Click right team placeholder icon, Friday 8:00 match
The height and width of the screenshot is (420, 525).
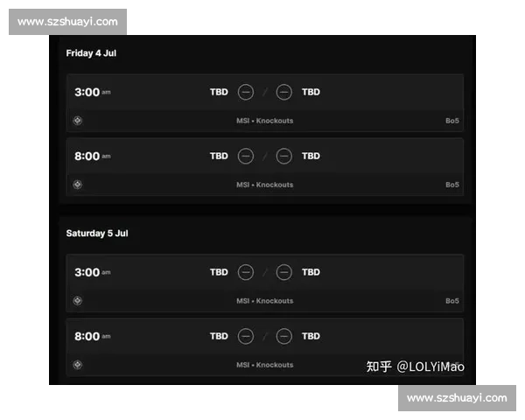pos(283,156)
